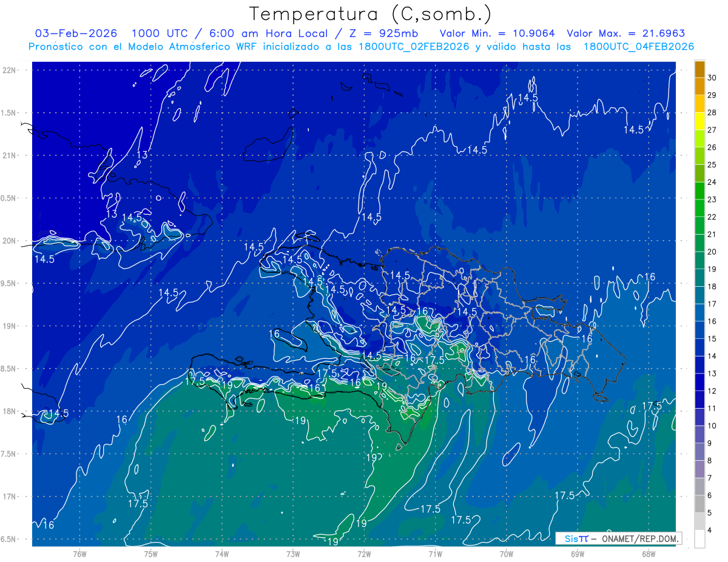Click the blue 'Sisπ' logo text

coord(576,538)
